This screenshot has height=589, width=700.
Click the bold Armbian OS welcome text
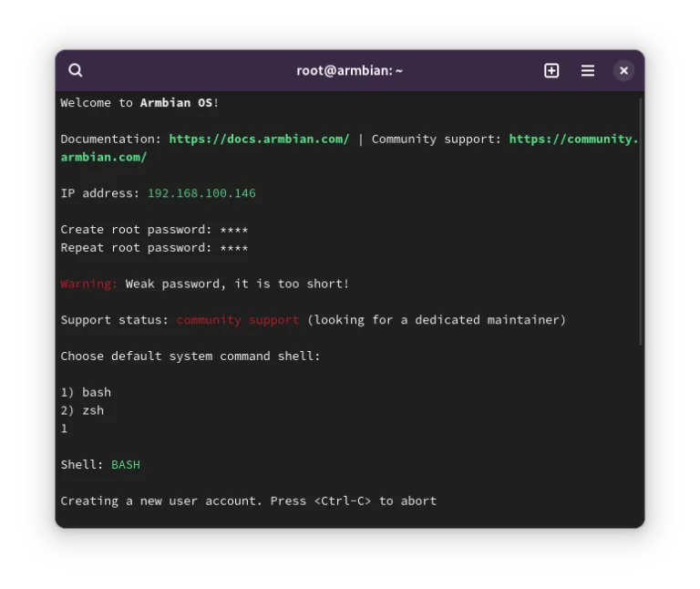point(176,103)
